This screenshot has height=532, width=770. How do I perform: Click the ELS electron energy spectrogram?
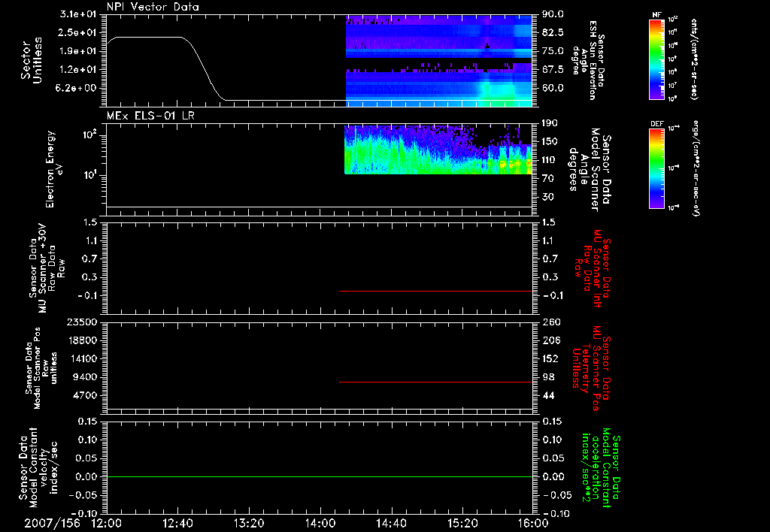click(x=438, y=150)
